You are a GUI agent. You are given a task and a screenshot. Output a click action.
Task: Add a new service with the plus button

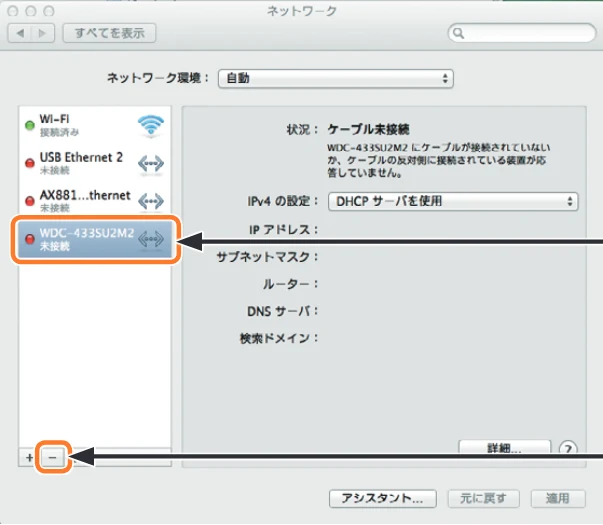pos(30,457)
